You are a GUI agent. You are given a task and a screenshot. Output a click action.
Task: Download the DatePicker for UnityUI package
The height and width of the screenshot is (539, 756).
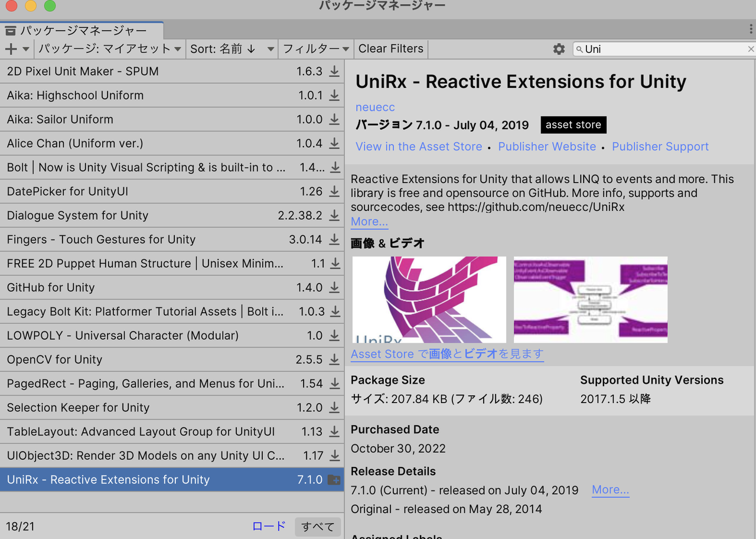[334, 191]
